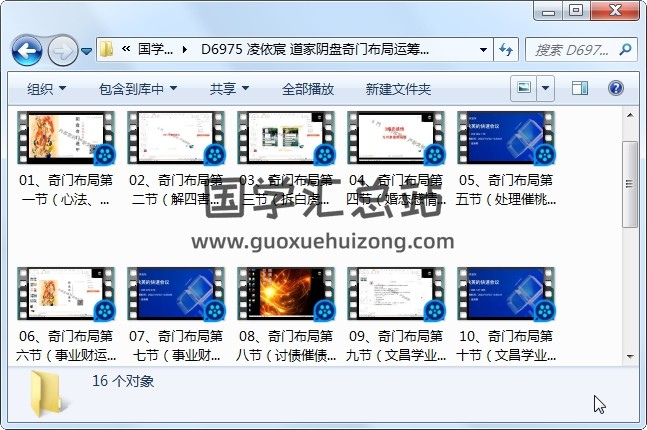Select video 07、奇门布局第七节 thumbnail
Viewport: 647px width, 430px height.
coord(176,294)
